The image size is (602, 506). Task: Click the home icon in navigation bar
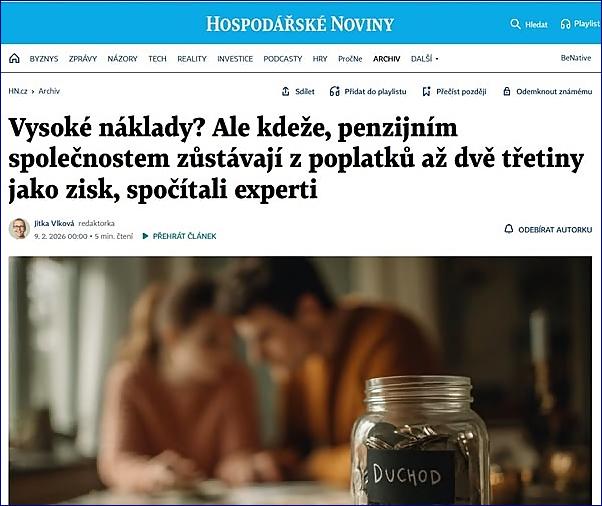point(14,58)
